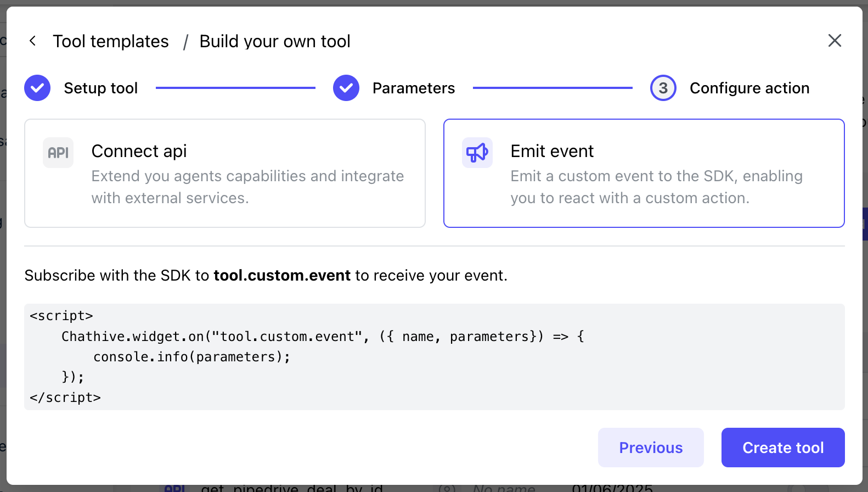This screenshot has height=492, width=868.
Task: Select the Configure action step label
Action: [749, 88]
